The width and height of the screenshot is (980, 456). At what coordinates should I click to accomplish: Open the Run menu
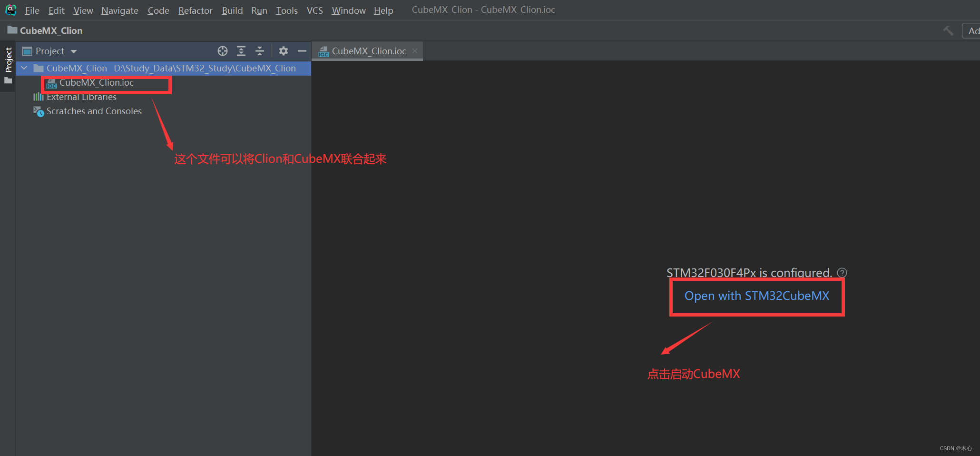[259, 10]
